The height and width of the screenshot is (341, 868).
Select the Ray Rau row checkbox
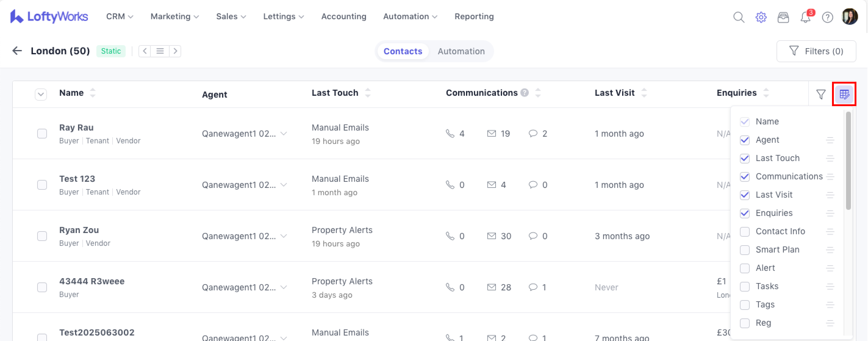(x=42, y=134)
